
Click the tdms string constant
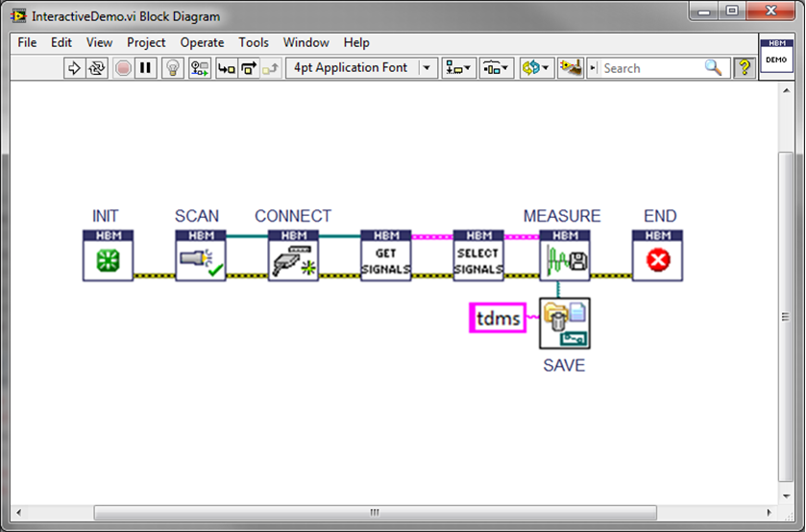499,318
